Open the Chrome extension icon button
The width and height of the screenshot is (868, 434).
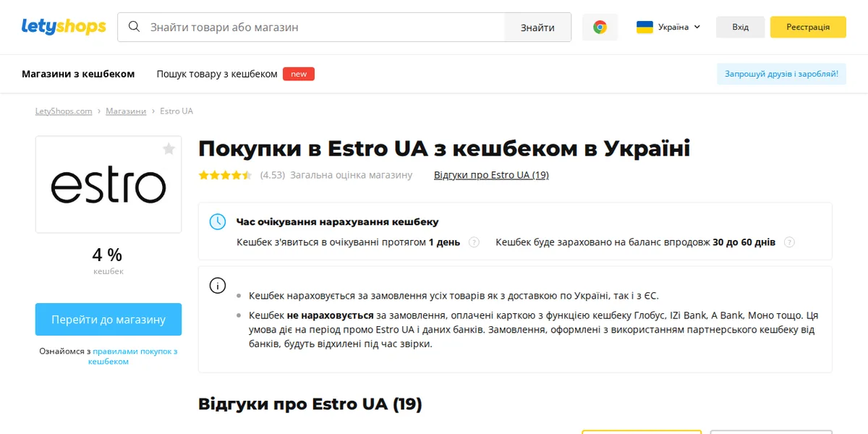[x=600, y=27]
